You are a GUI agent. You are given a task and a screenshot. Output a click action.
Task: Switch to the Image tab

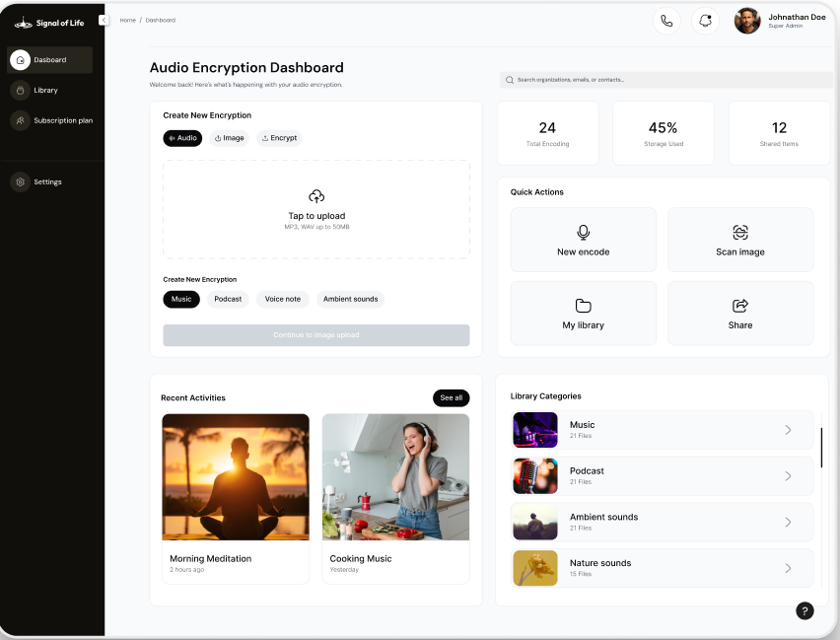click(230, 138)
